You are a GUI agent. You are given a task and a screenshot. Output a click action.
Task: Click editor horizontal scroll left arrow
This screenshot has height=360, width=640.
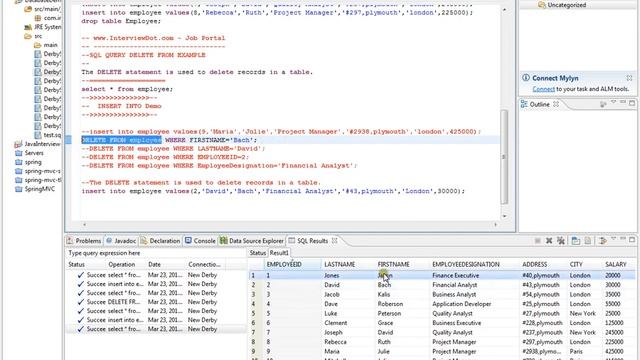(x=84, y=224)
